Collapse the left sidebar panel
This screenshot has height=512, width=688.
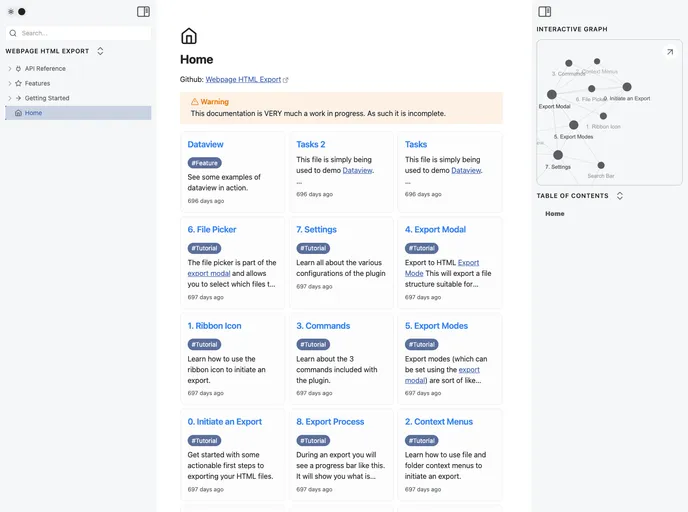pos(143,12)
